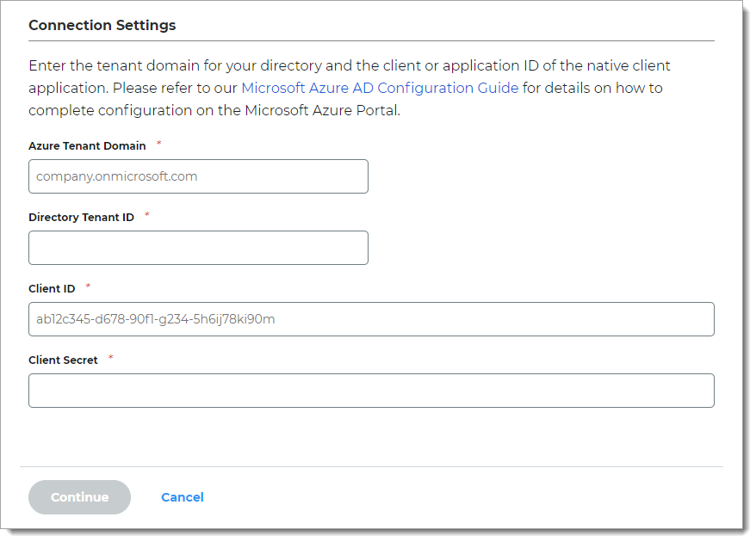The height and width of the screenshot is (542, 756).
Task: Click the Client ID label text
Action: (52, 289)
